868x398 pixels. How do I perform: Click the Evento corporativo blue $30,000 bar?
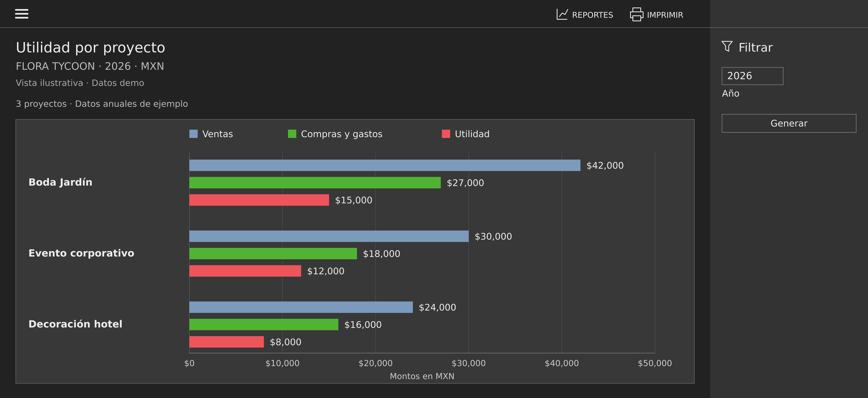[x=329, y=236]
